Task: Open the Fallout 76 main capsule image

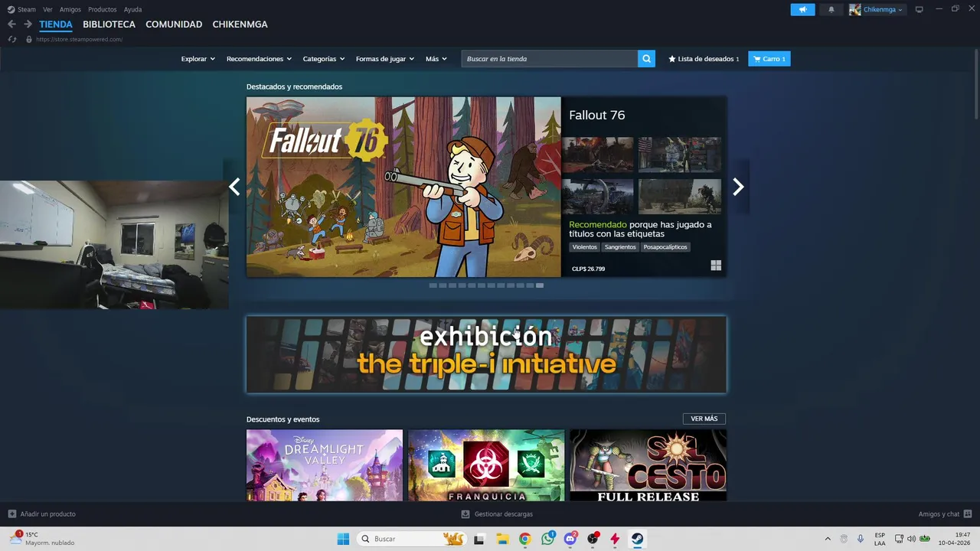Action: (x=403, y=187)
